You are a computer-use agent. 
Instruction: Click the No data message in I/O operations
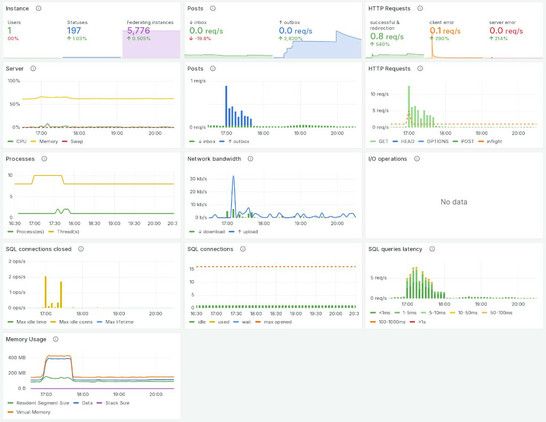[x=454, y=202]
